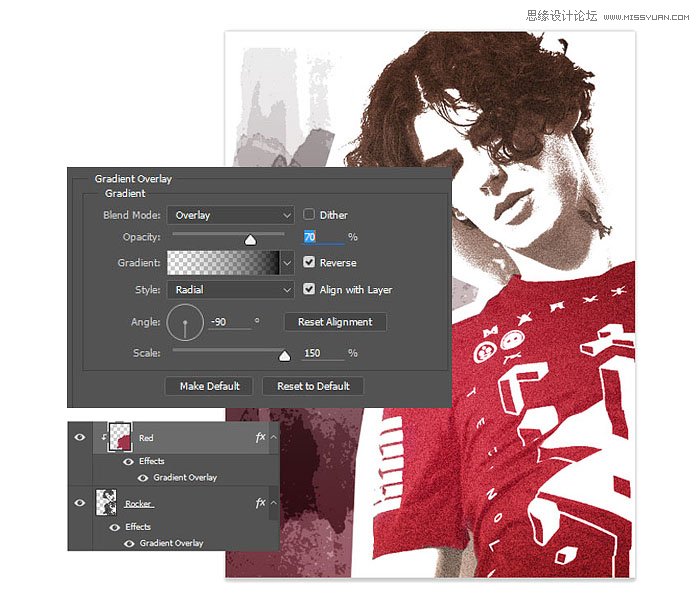Click the fx icon on Rocker layer
700x604 pixels.
coord(260,503)
